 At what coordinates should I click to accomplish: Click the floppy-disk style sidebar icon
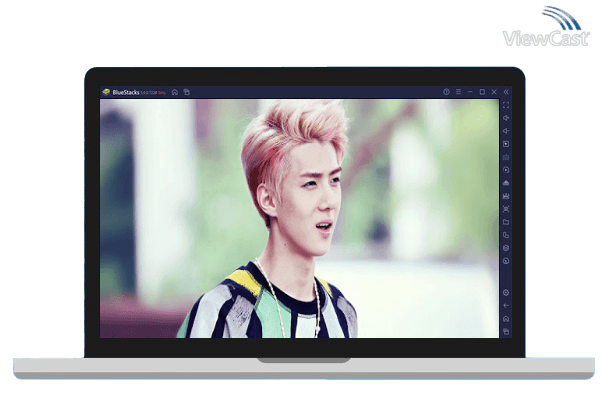coord(506,196)
